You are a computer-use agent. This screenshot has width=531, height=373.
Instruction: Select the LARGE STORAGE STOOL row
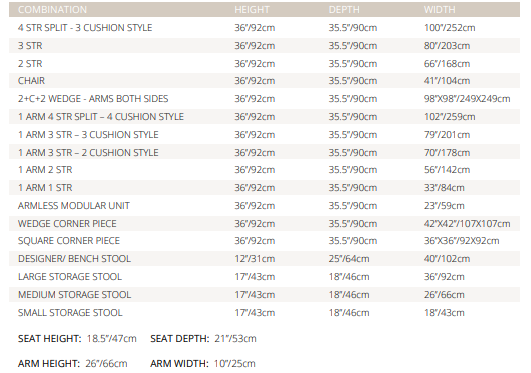coord(264,276)
